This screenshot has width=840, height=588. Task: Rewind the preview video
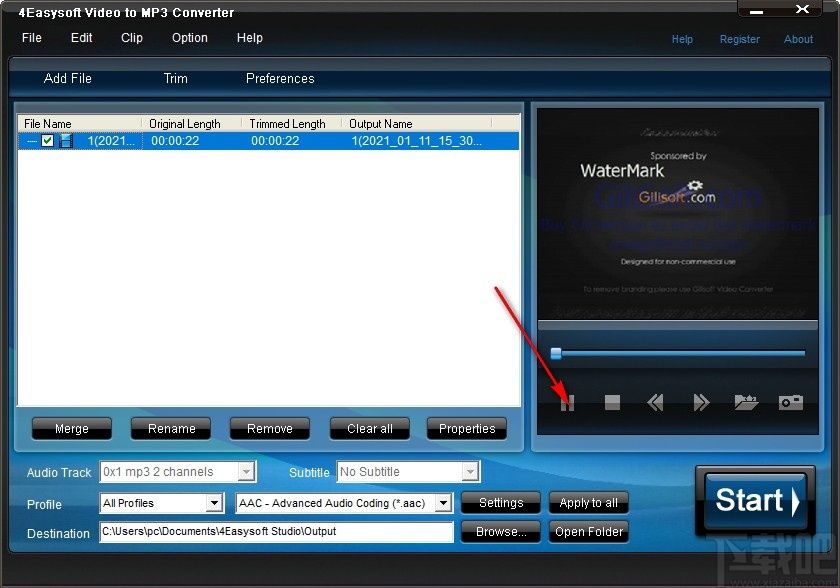click(x=656, y=402)
